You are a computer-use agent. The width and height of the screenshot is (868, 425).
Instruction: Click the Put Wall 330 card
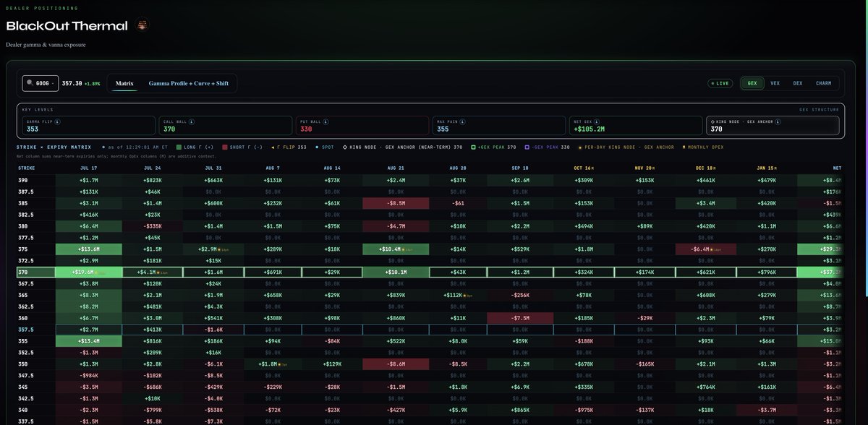361,126
